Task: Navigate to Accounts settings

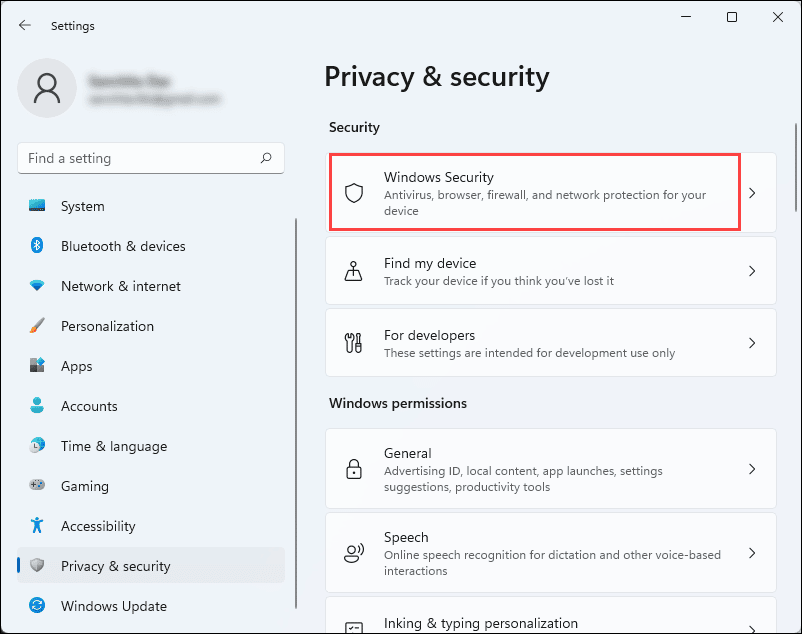Action: point(151,406)
